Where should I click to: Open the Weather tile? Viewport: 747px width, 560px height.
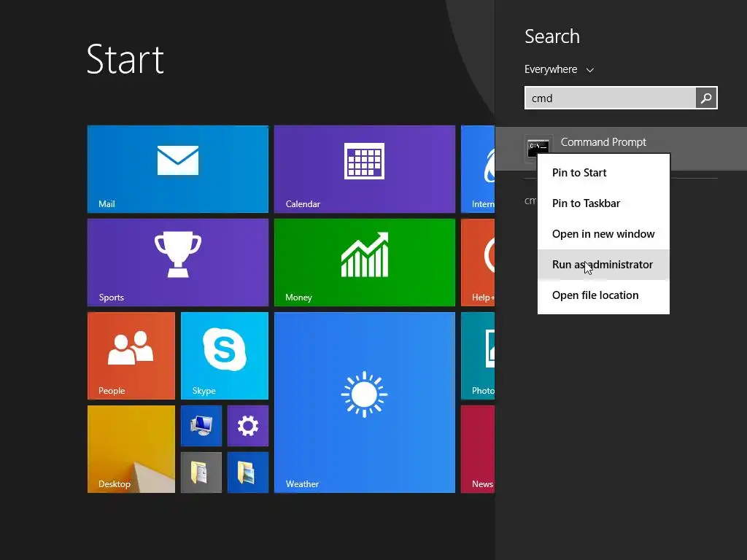point(365,402)
